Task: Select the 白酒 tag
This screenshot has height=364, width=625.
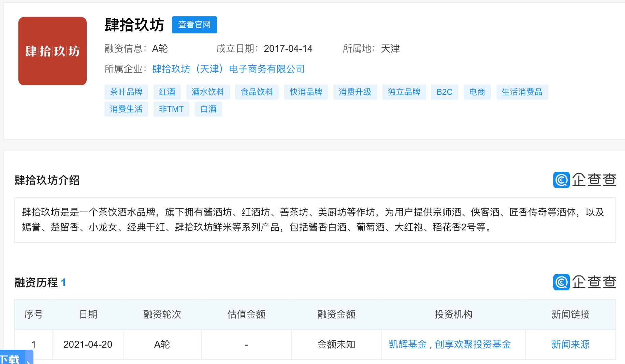Action: pos(208,109)
